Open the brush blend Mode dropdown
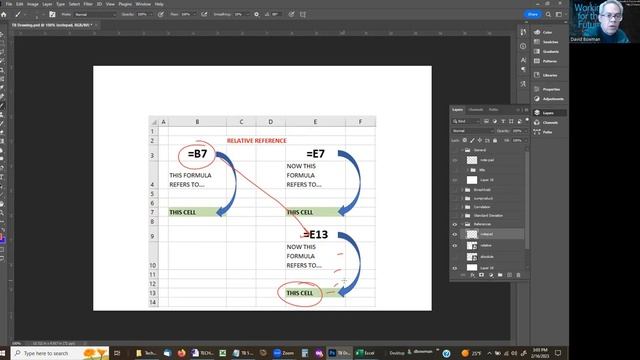Viewport: 640px width, 360px height. (x=95, y=14)
